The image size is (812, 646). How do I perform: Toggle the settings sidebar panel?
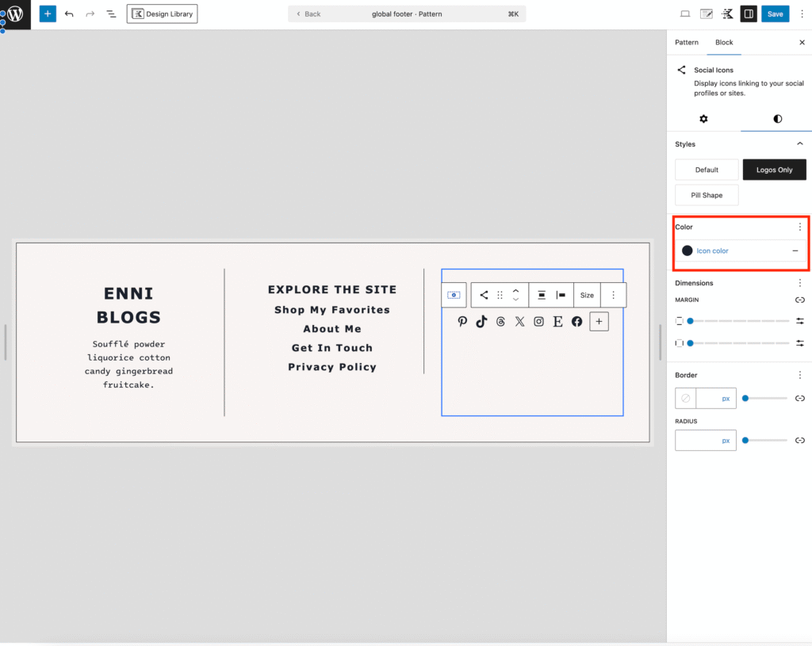coord(748,14)
